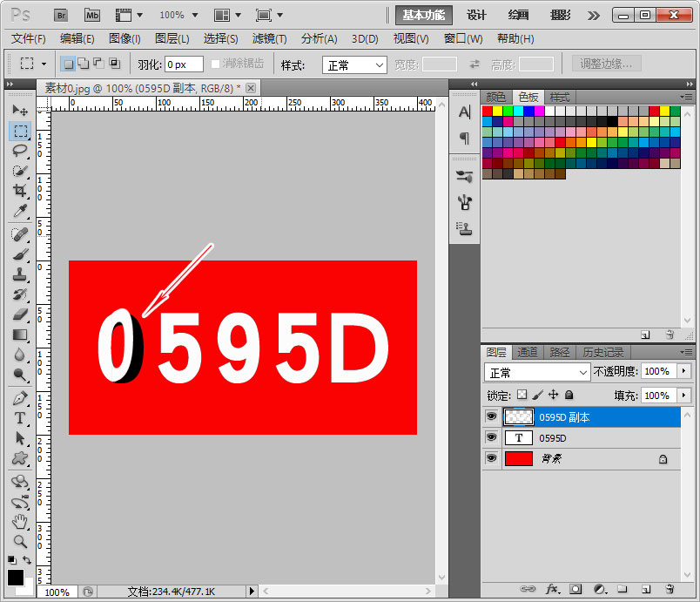
Task: Click the 基本功能 workspace button
Action: [424, 15]
